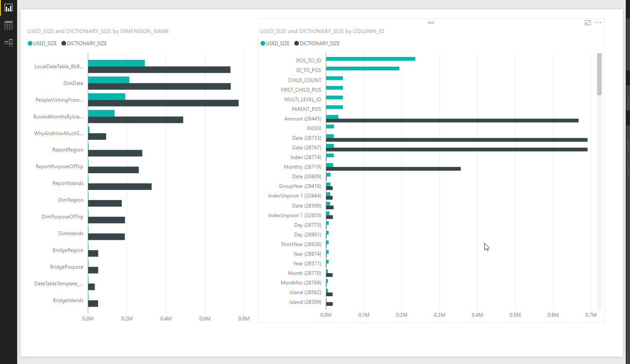Click the Date (28733) dictionary size bar
The width and height of the screenshot is (630, 364).
(456, 140)
